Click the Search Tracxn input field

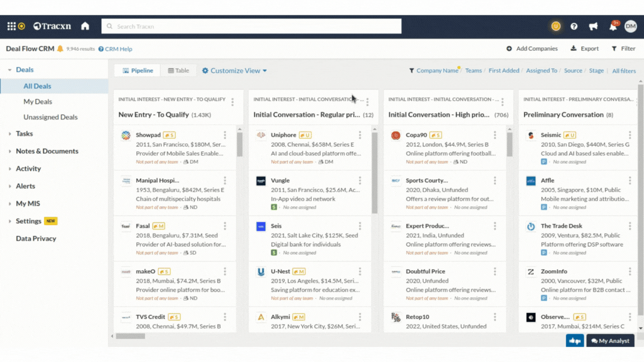coord(252,26)
